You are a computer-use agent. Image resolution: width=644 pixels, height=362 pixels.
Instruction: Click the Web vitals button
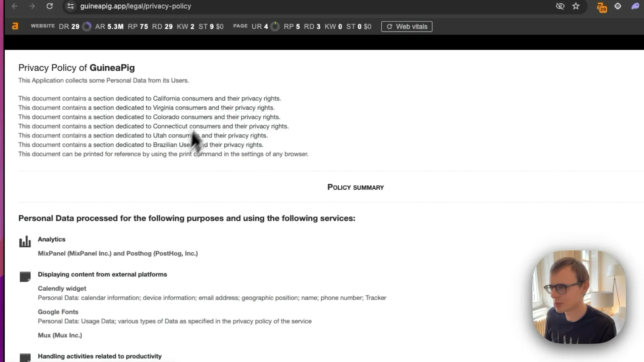[407, 26]
